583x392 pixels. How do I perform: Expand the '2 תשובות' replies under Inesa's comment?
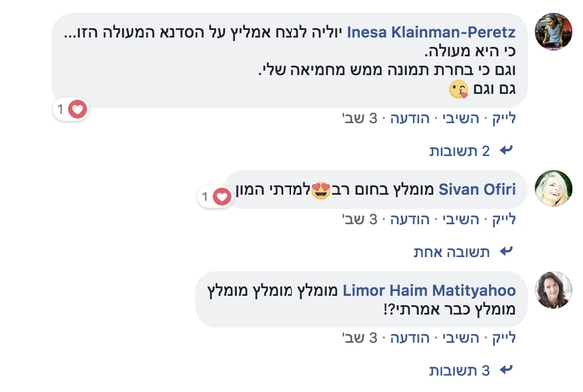[x=459, y=151]
